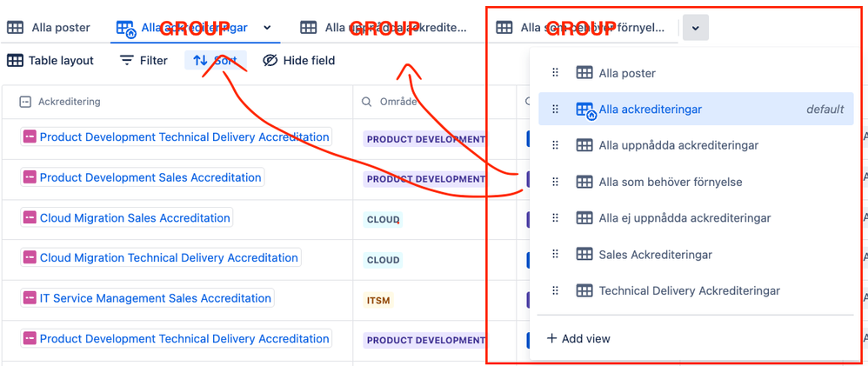Click PRODUCT DEVELOPMENT tag in the Sales Accreditation row
The width and height of the screenshot is (868, 366).
tap(425, 179)
